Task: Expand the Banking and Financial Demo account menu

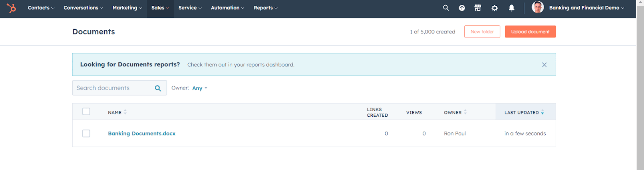Action: click(586, 8)
